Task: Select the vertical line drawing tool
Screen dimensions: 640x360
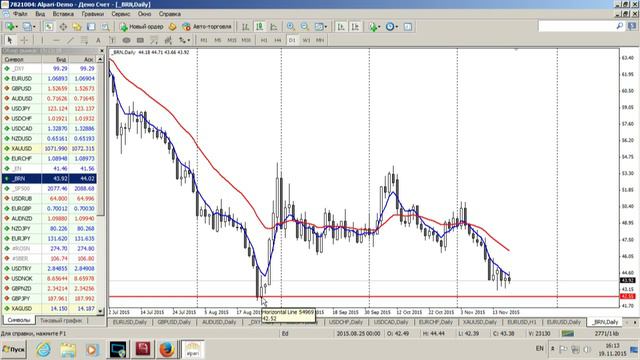Action: 42,40
